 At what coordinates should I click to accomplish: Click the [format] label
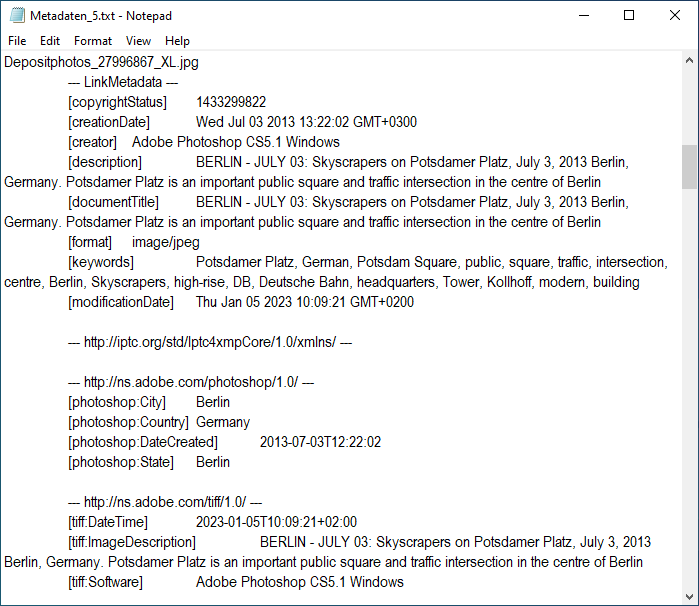coord(90,242)
